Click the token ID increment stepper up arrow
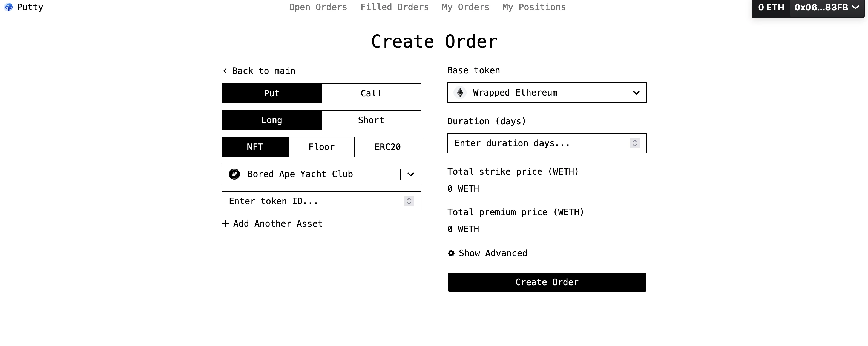The width and height of the screenshot is (868, 346). [409, 199]
